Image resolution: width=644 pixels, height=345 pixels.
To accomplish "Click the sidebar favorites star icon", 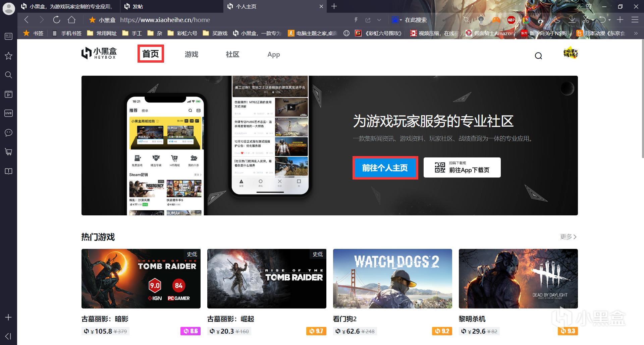I will (8, 56).
